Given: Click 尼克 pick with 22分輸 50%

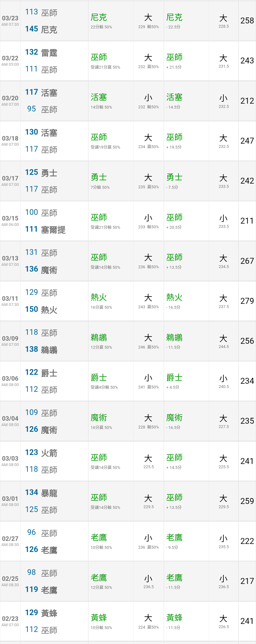Looking at the screenshot, I should tap(111, 21).
